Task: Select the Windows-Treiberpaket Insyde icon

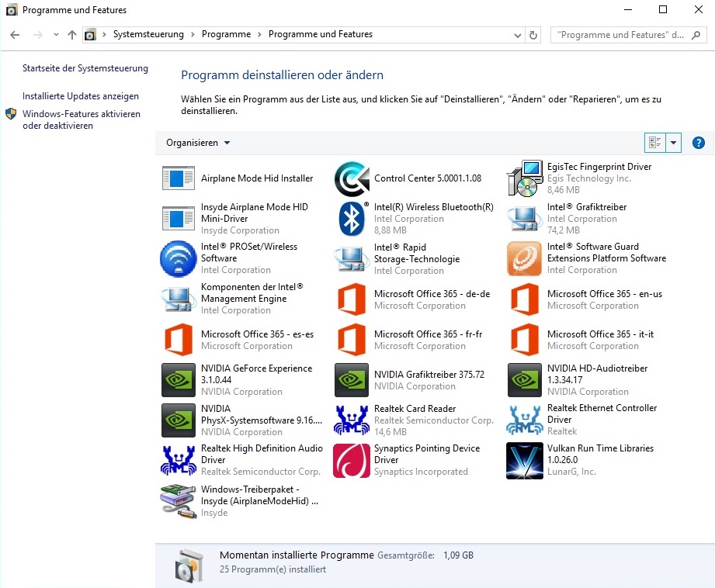Action: point(179,501)
